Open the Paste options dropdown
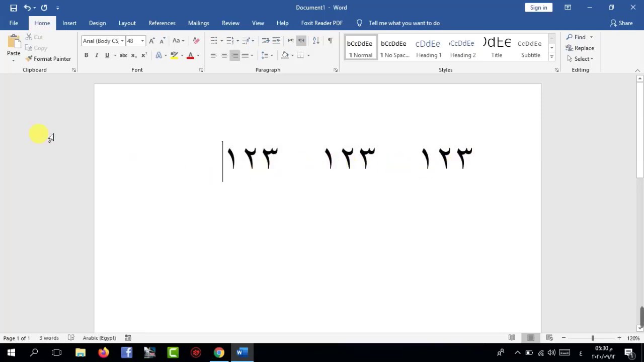Viewport: 644px width, 362px height. [x=14, y=60]
